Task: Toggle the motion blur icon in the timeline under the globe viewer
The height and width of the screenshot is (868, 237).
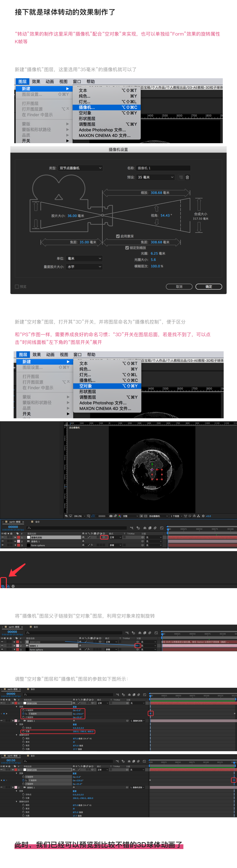Action: click(155, 528)
